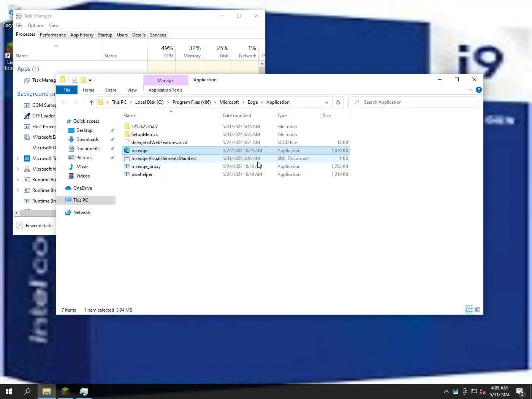Open the Application Tools ribbon tab

click(165, 90)
